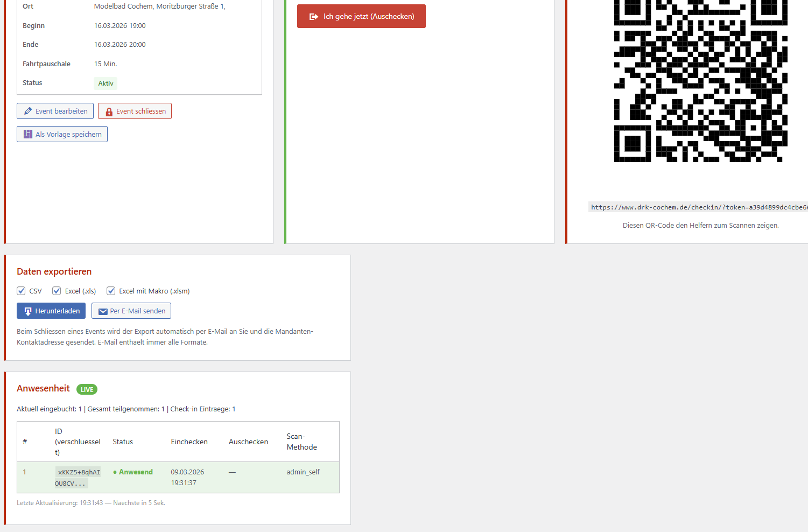Click the Status column header in attendance table
The width and height of the screenshot is (808, 532).
point(123,442)
